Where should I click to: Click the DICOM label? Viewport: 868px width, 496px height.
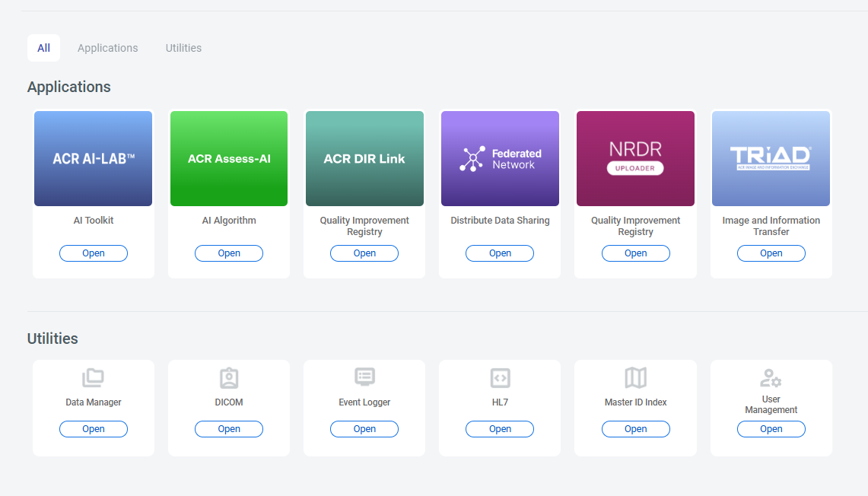point(229,402)
